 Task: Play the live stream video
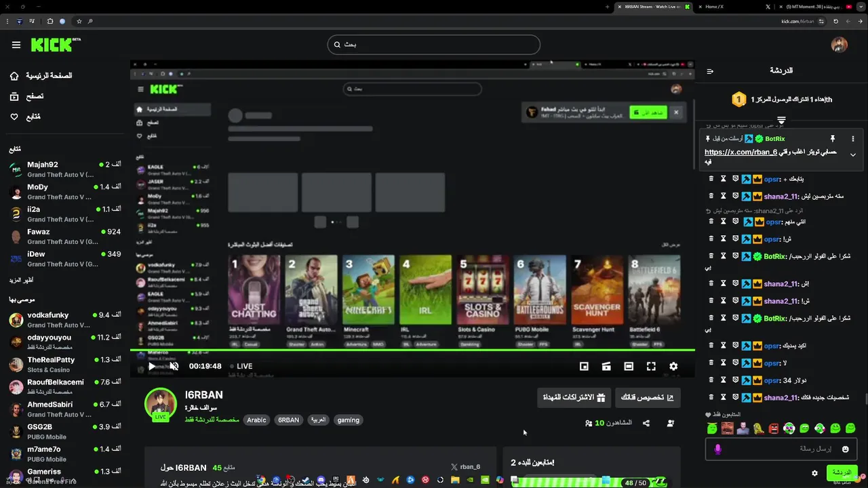click(x=152, y=366)
